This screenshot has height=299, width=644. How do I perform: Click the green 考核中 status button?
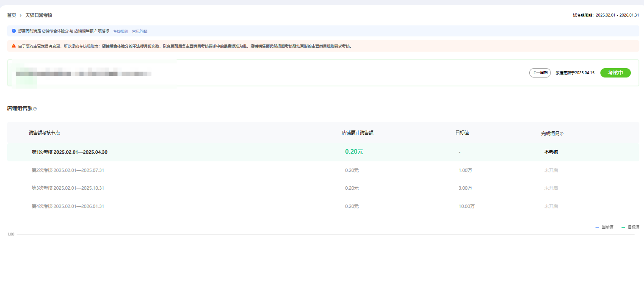click(x=615, y=73)
